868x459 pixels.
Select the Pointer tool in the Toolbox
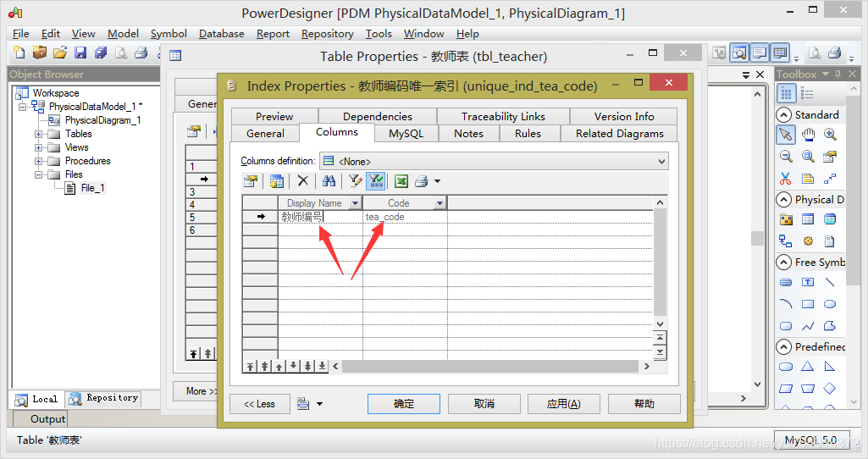click(x=786, y=134)
